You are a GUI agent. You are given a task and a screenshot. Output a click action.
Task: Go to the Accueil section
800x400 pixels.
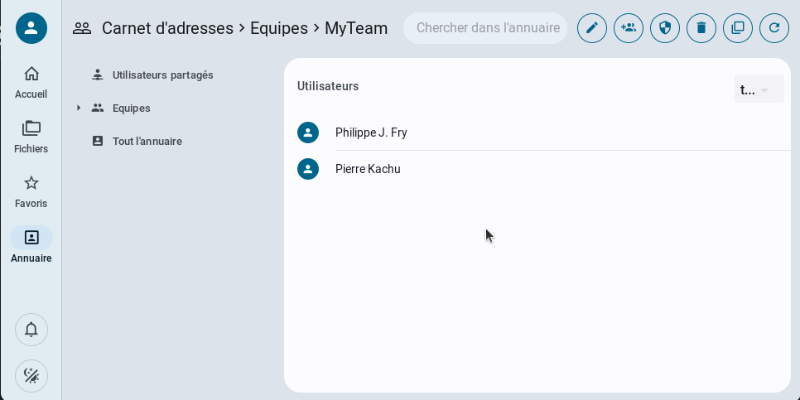point(31,82)
